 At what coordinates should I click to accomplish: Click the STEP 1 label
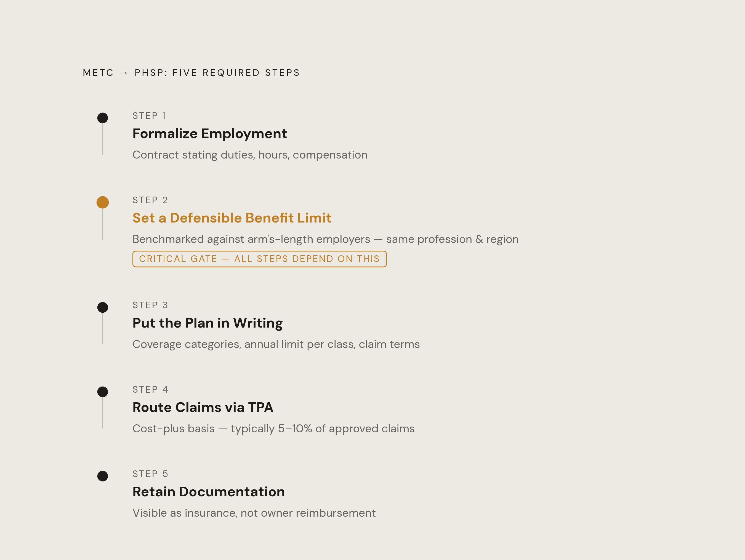click(x=150, y=116)
